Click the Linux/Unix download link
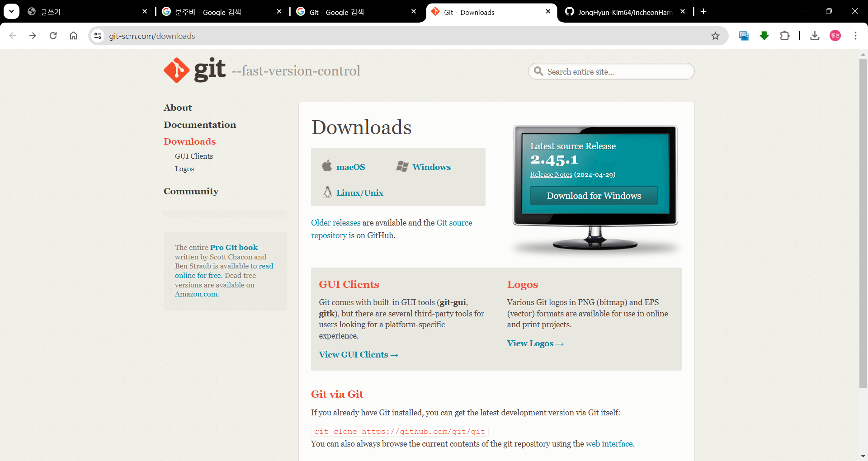The width and height of the screenshot is (868, 461). click(360, 193)
